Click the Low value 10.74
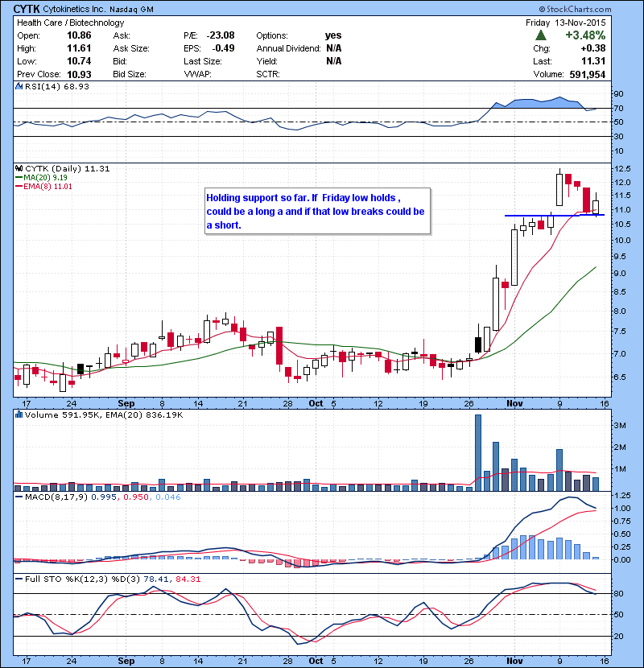The image size is (644, 668). click(x=79, y=61)
